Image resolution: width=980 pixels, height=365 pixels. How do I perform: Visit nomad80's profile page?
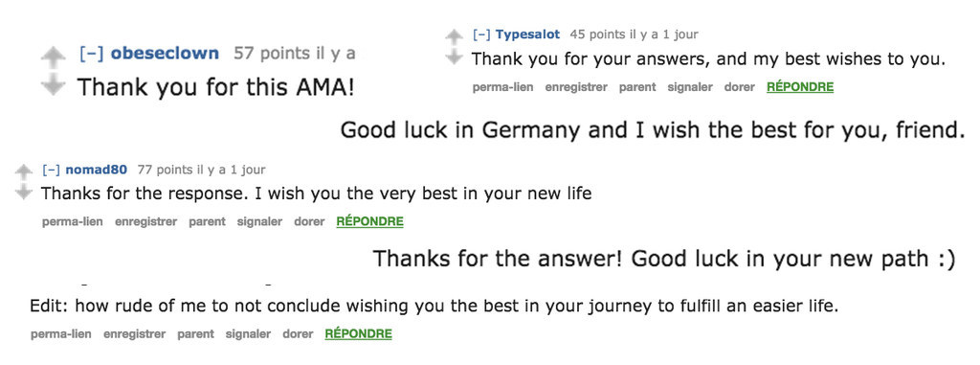tap(97, 170)
